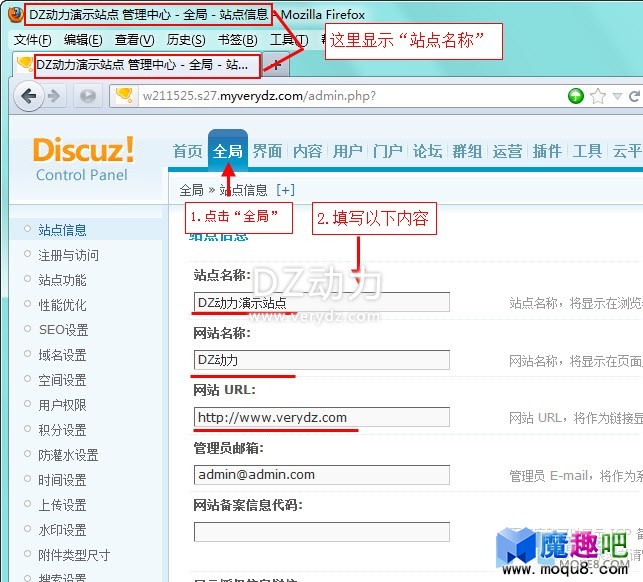The width and height of the screenshot is (643, 582).
Task: Open the 文件(F) menu
Action: click(x=32, y=40)
